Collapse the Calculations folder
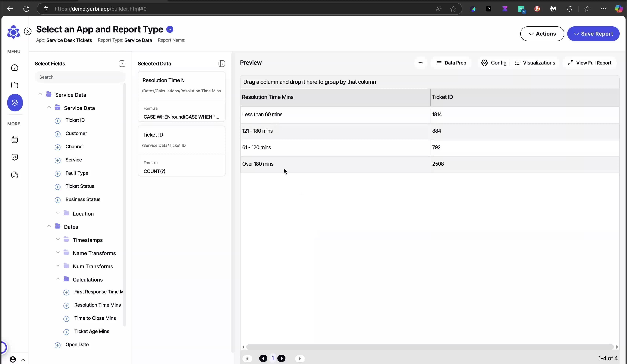The height and width of the screenshot is (364, 627). tap(58, 279)
